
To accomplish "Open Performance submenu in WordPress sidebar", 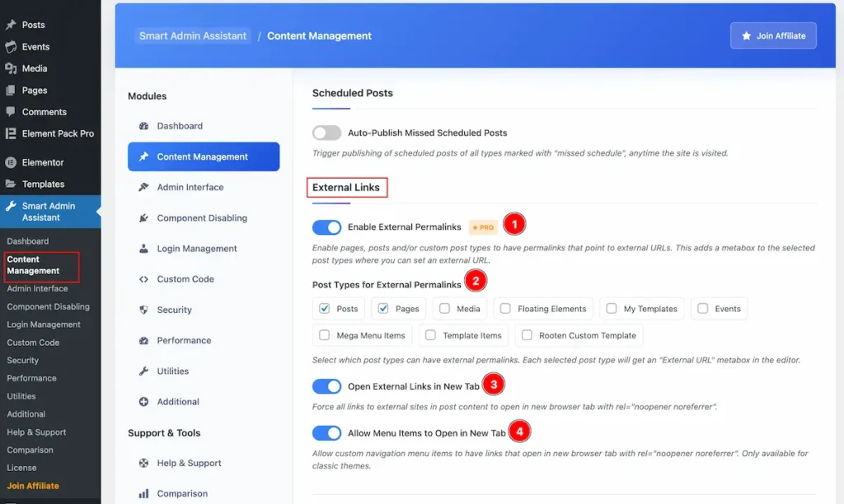I will click(32, 378).
